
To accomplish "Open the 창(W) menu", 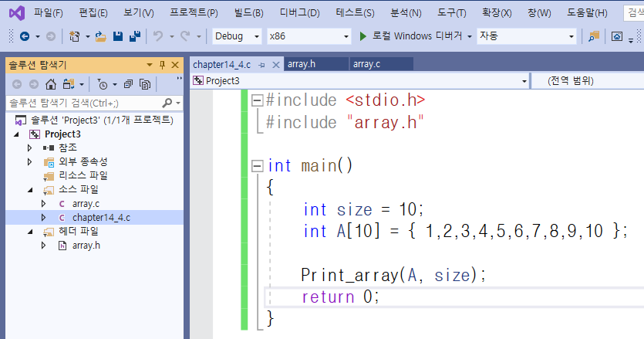I will [539, 13].
